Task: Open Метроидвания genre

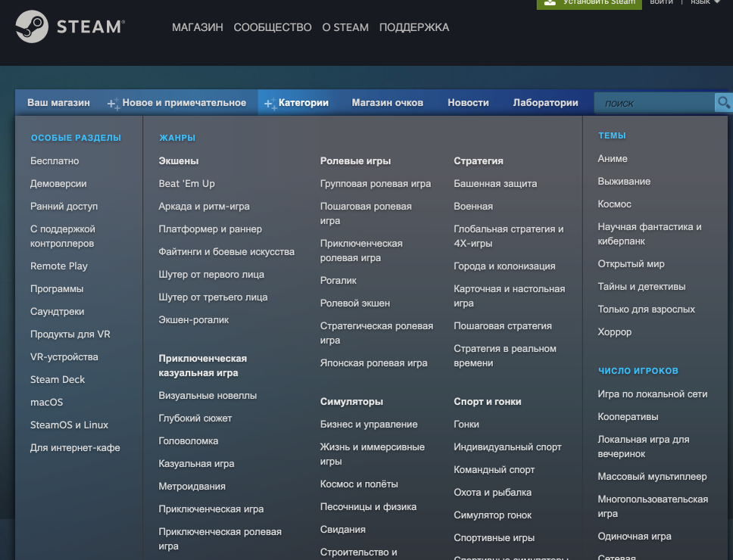Action: [x=192, y=486]
